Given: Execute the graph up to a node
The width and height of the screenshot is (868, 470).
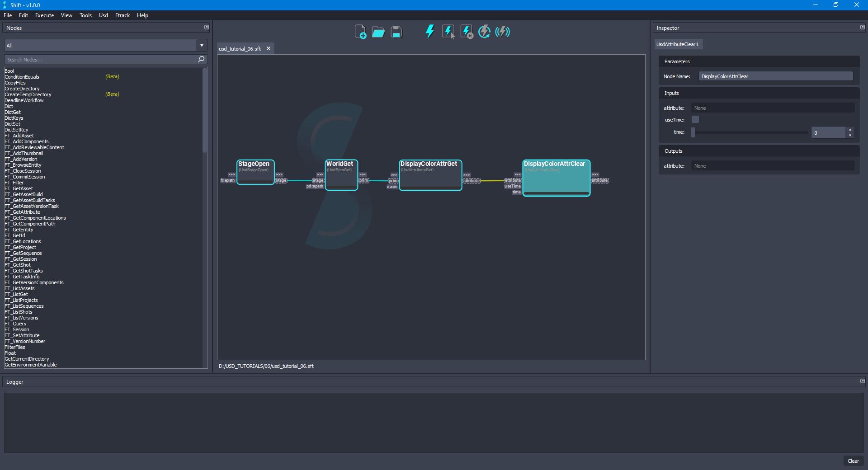Looking at the screenshot, I should pyautogui.click(x=466, y=32).
